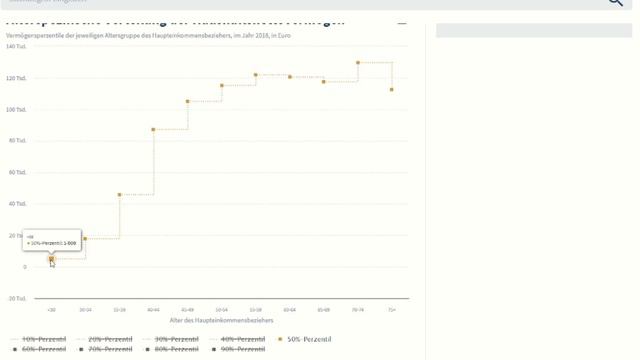The height and width of the screenshot is (360, 640).
Task: Click the grey bar in right sidebar
Action: coord(534,31)
